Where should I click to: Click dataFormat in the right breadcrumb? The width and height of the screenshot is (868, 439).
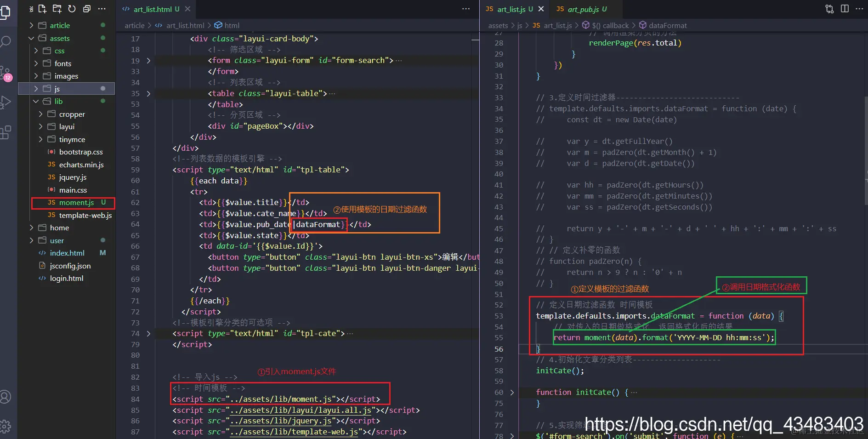668,25
